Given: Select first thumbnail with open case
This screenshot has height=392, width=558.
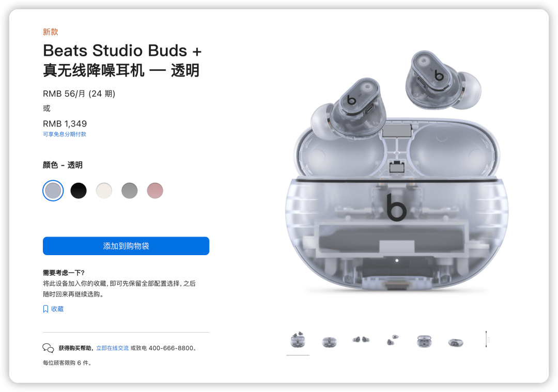Looking at the screenshot, I should tap(298, 340).
